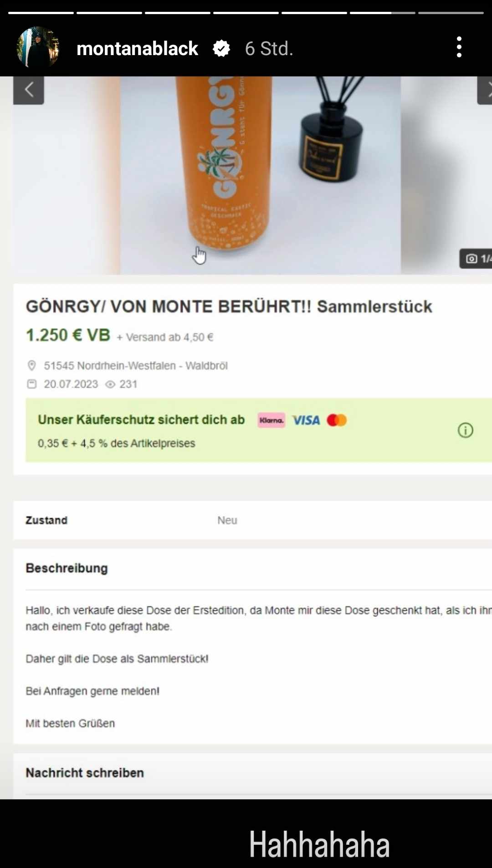Screen dimensions: 492x868
Task: Go to previous listing photo
Action: [x=29, y=90]
